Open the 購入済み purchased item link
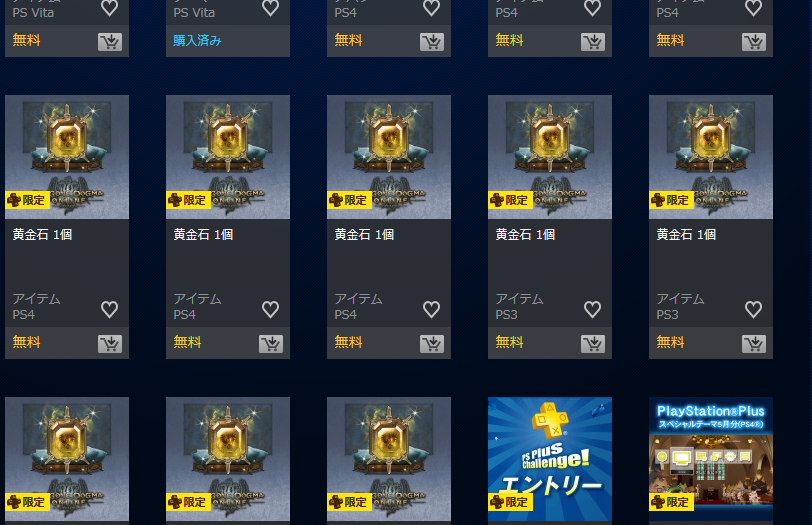The image size is (812, 525). 197,40
